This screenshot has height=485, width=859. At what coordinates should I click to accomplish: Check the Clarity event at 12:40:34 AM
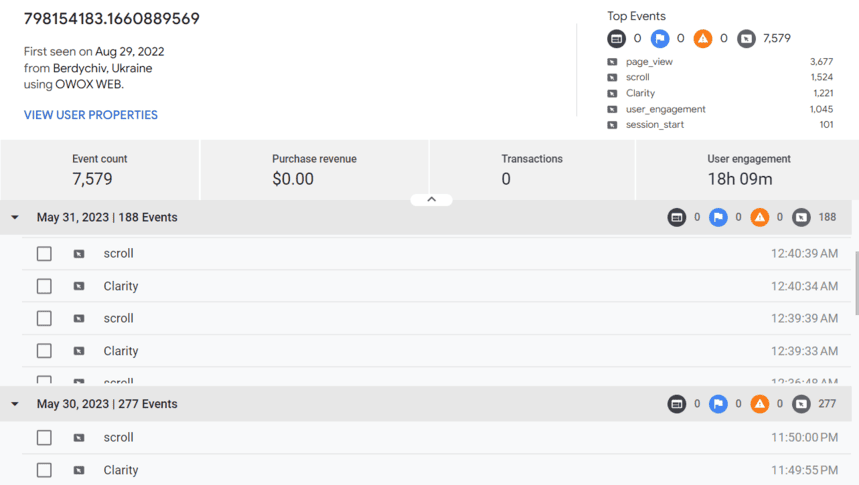click(x=44, y=286)
